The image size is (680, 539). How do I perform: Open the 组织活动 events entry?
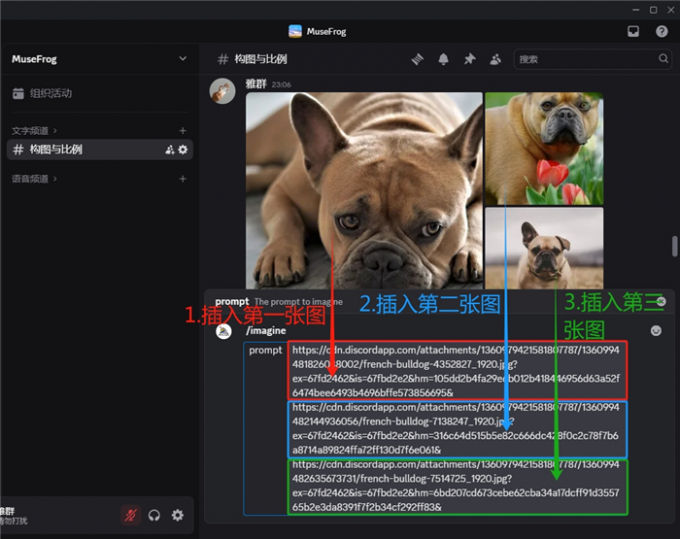[x=42, y=93]
